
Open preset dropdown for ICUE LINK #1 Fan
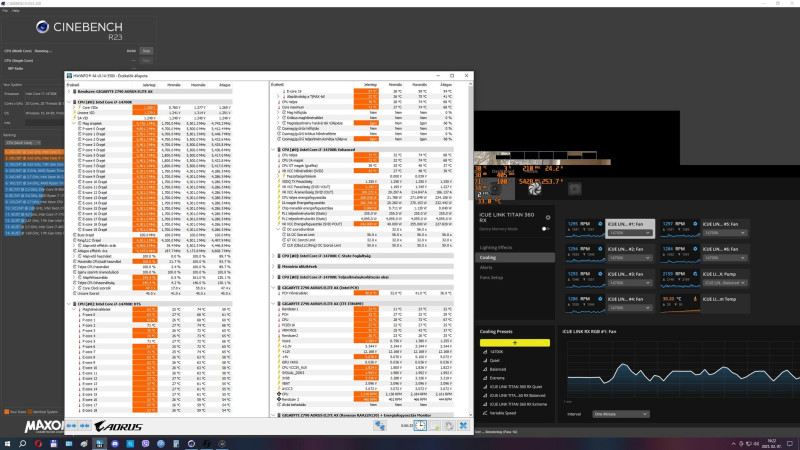tap(630, 233)
